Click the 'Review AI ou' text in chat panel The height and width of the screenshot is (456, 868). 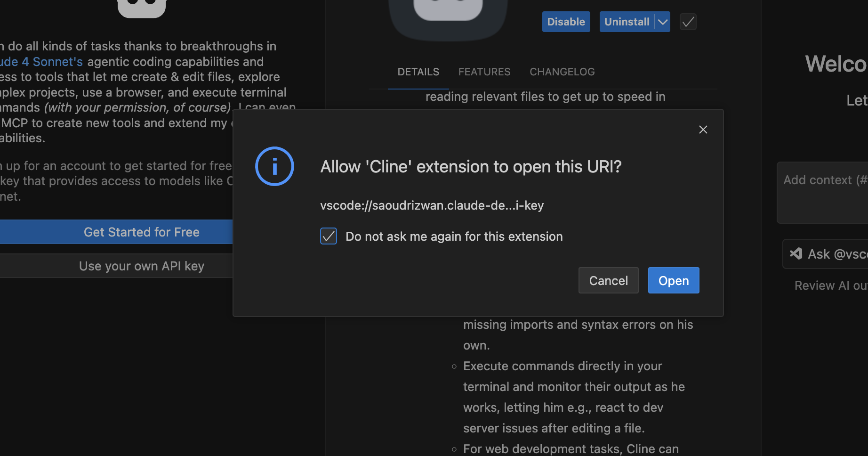click(x=831, y=285)
